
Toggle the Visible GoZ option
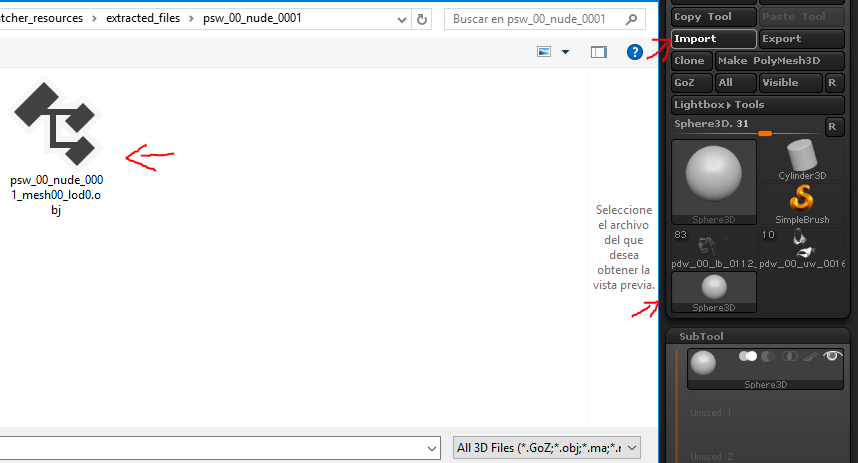pyautogui.click(x=789, y=83)
